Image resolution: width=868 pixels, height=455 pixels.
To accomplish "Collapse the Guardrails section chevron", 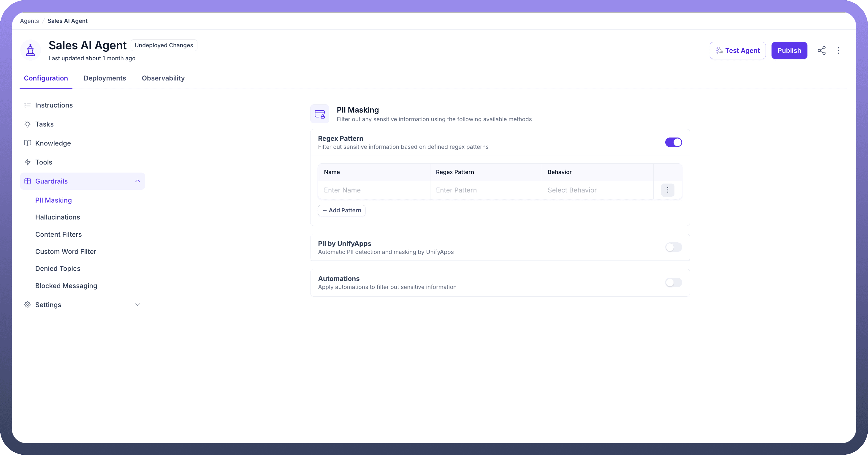I will click(137, 181).
